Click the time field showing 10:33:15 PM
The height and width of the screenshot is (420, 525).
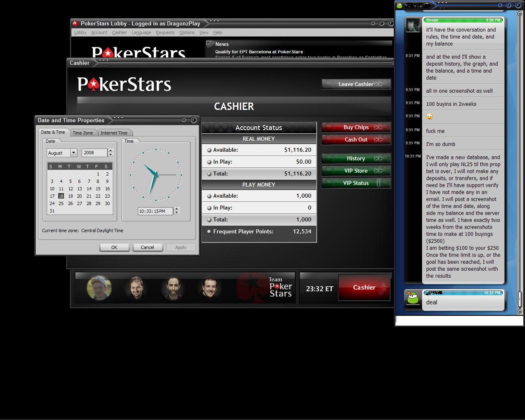point(155,211)
